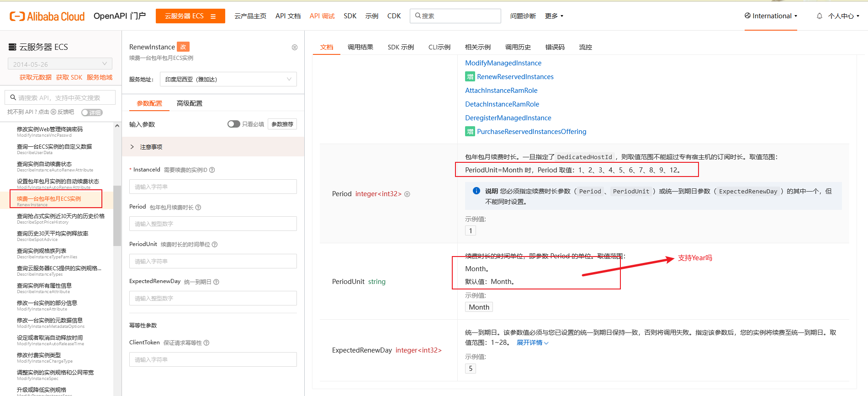This screenshot has width=868, height=396.
Task: Click the icon after Period integer<int32> in docs
Action: (x=407, y=194)
